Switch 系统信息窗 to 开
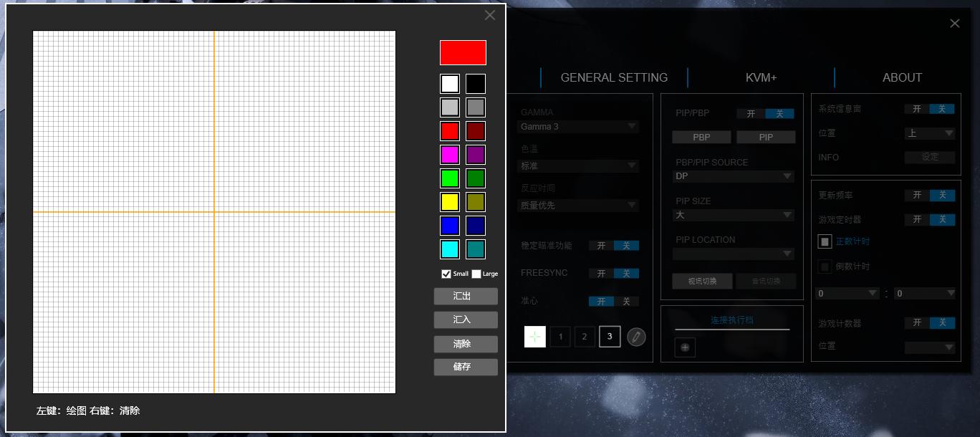This screenshot has height=437, width=980. click(917, 109)
